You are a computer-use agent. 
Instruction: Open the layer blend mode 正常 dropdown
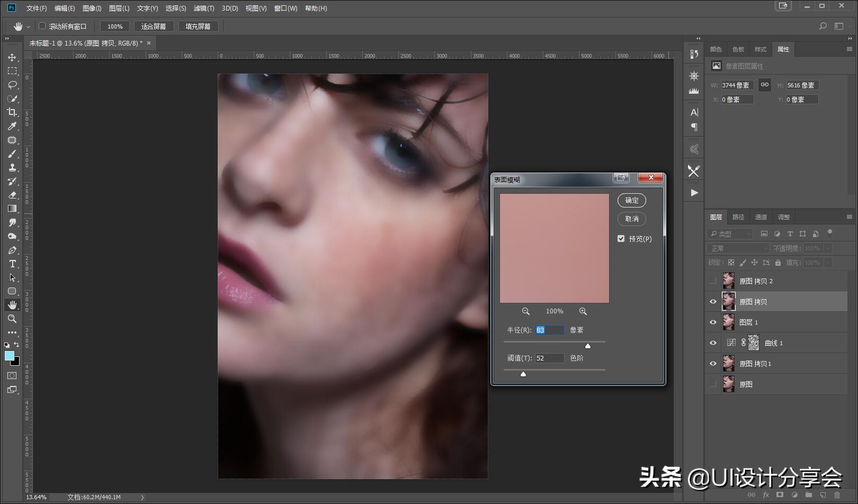737,248
